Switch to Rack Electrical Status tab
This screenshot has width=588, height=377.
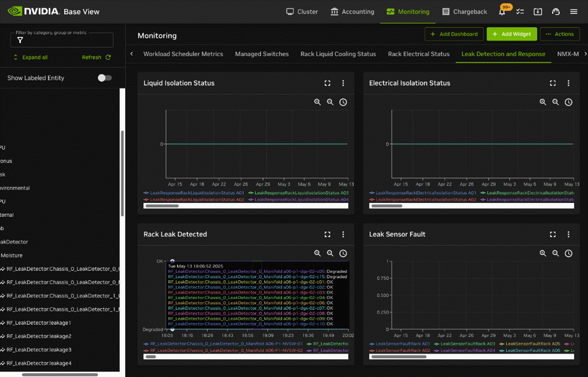coord(419,54)
